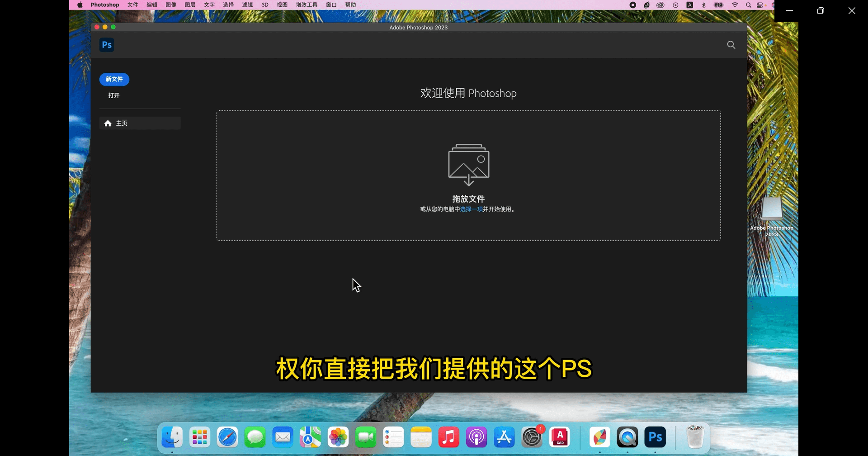
Task: Open Spotlight search in menu bar
Action: point(749,5)
